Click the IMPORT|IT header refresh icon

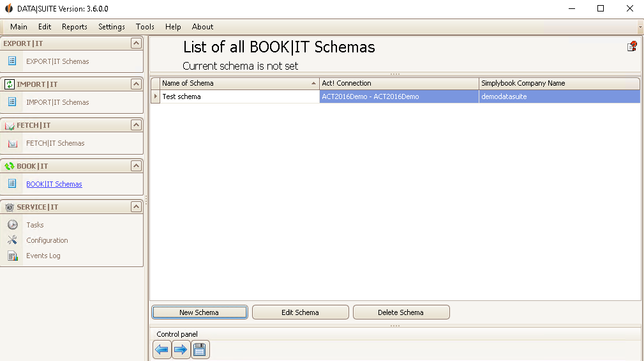coord(9,84)
